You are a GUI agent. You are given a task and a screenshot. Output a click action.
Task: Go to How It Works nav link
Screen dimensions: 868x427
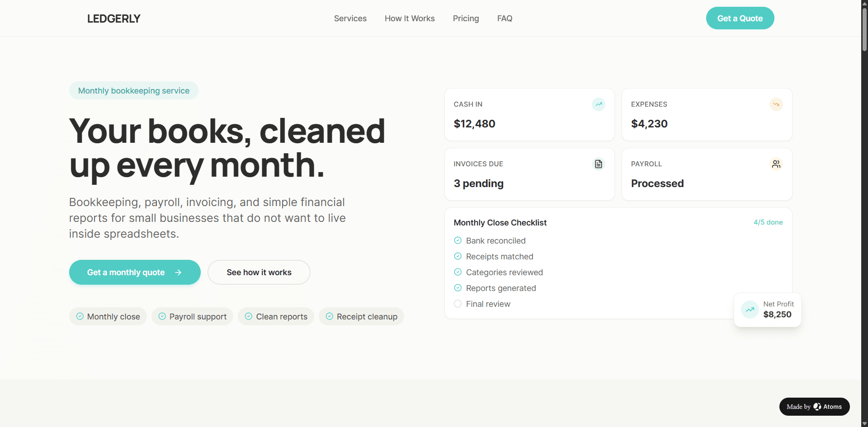410,19
